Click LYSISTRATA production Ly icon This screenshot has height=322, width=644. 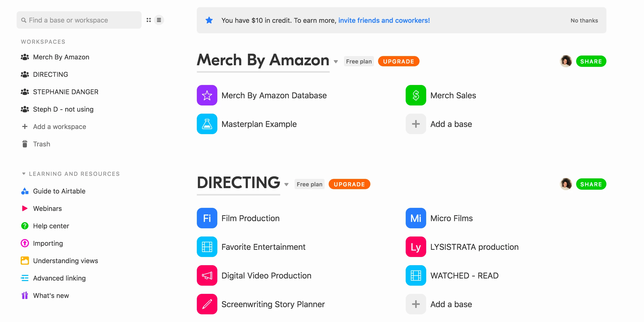pos(416,247)
